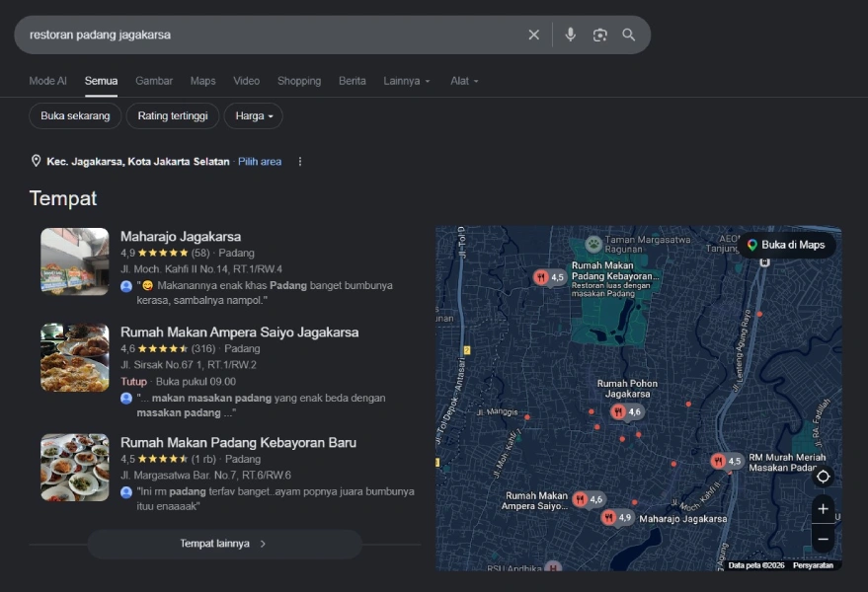Toggle the Buka sekarang filter chip
This screenshot has height=592, width=868.
click(75, 116)
